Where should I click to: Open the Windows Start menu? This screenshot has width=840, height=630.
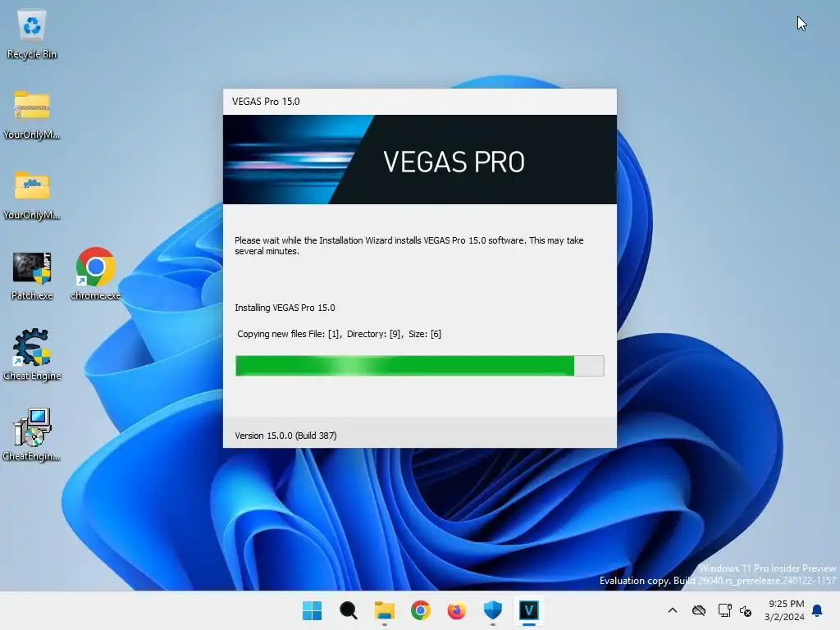click(x=312, y=610)
